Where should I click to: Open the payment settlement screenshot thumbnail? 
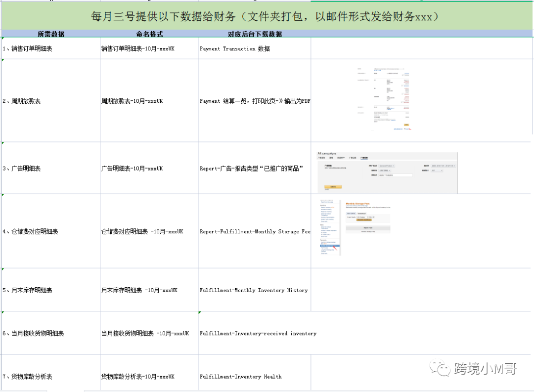(384, 99)
